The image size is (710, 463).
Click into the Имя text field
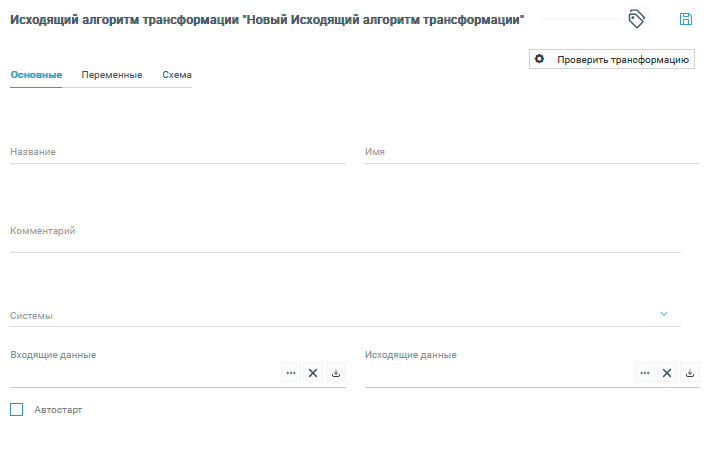click(532, 152)
